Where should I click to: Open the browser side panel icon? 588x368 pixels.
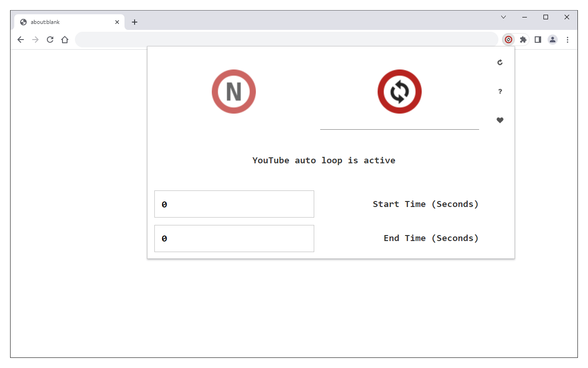pyautogui.click(x=538, y=40)
